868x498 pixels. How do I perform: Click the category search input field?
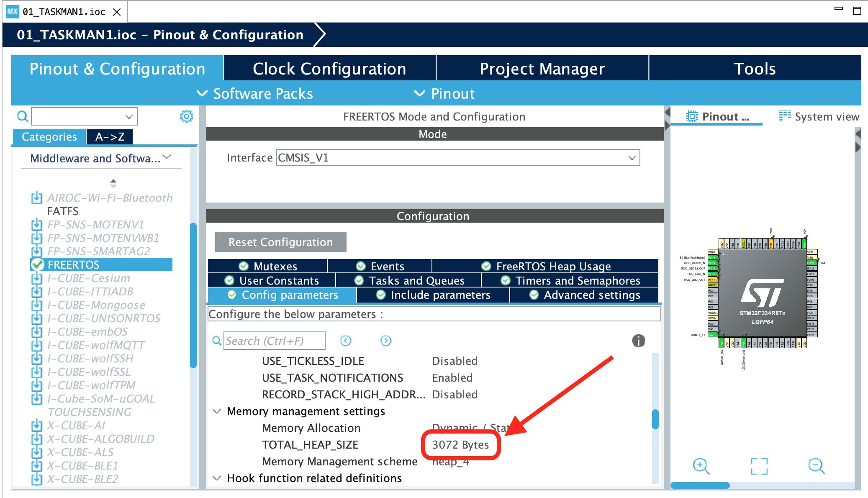point(85,116)
